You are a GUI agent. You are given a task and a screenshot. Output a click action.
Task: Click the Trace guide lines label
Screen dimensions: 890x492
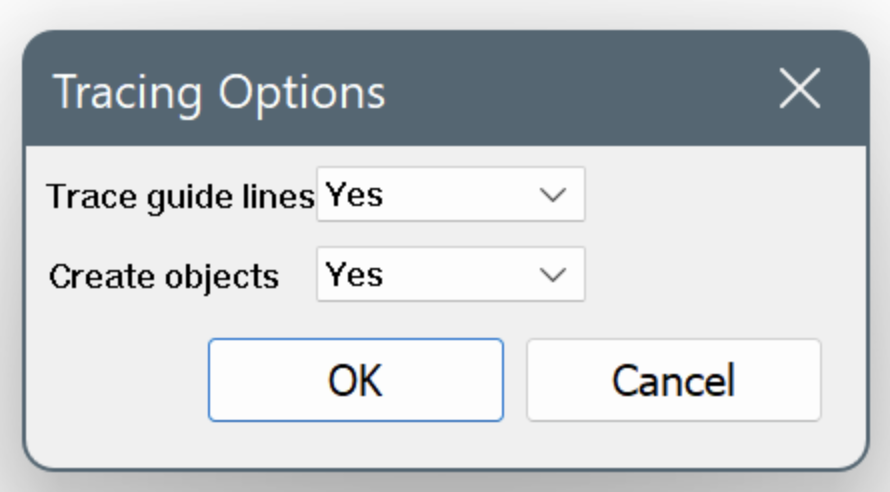[180, 196]
